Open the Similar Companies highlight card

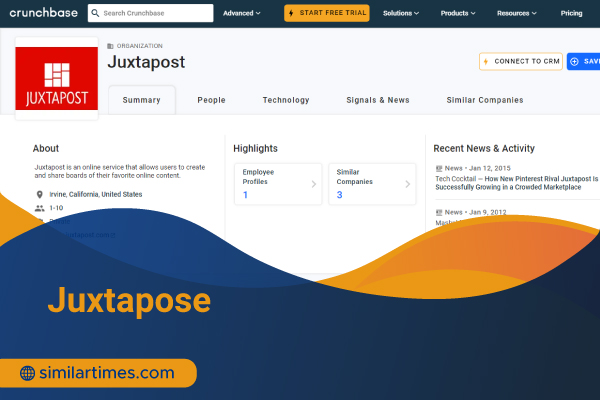(372, 184)
